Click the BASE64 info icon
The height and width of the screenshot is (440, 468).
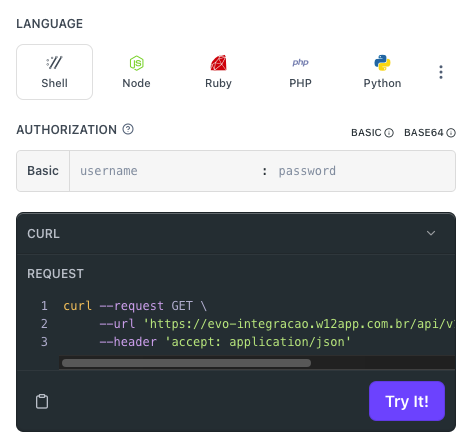pos(451,133)
